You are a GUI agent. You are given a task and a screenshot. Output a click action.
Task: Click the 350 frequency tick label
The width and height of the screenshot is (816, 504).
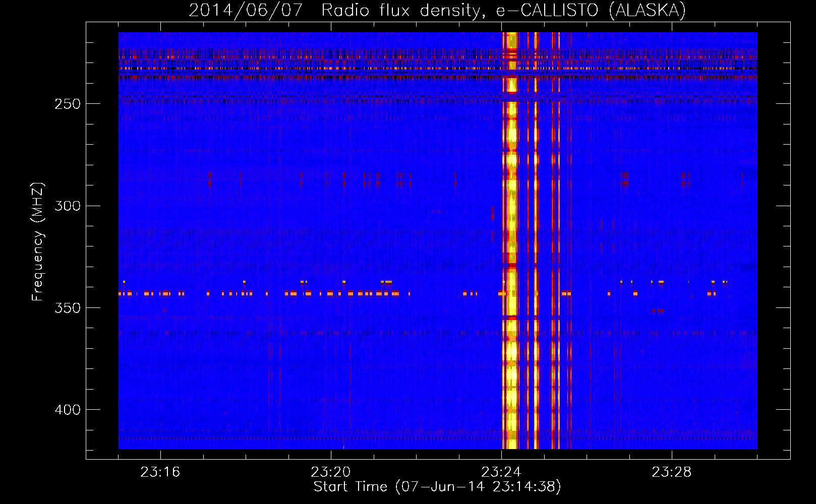point(68,308)
